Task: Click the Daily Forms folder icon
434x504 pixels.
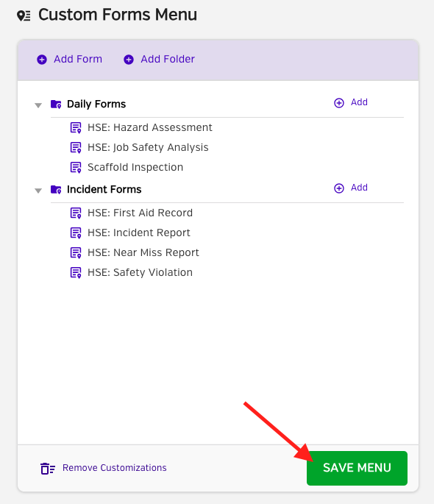Action: pos(56,104)
